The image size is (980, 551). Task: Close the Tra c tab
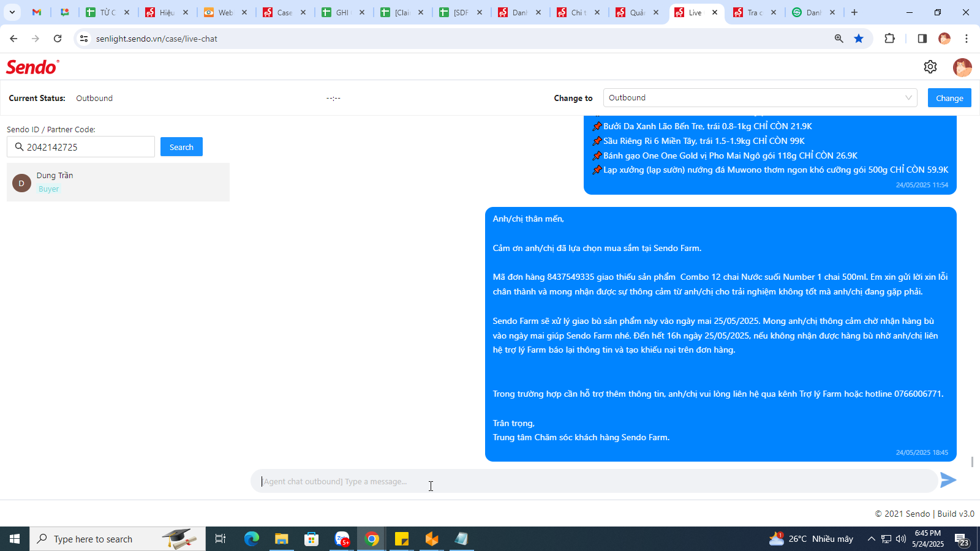774,12
